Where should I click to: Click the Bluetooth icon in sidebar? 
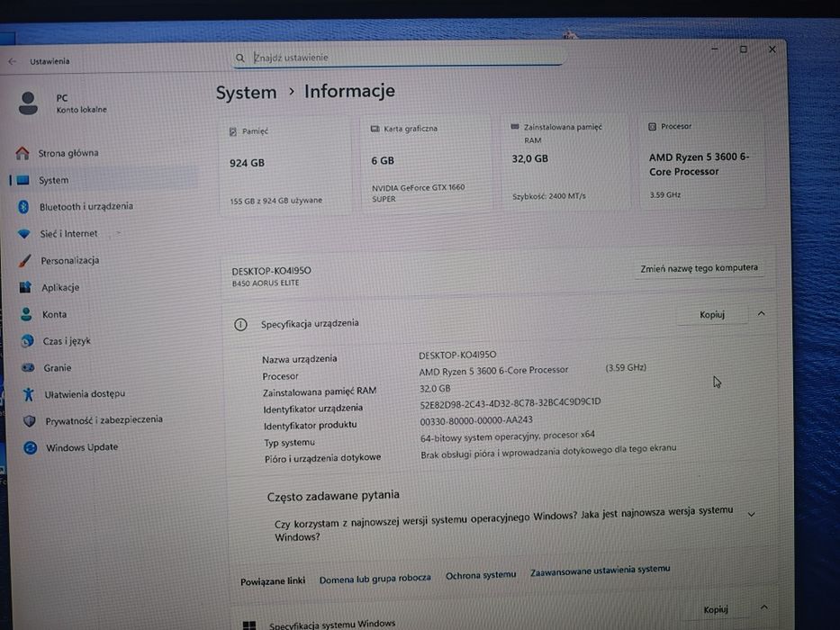coord(23,206)
